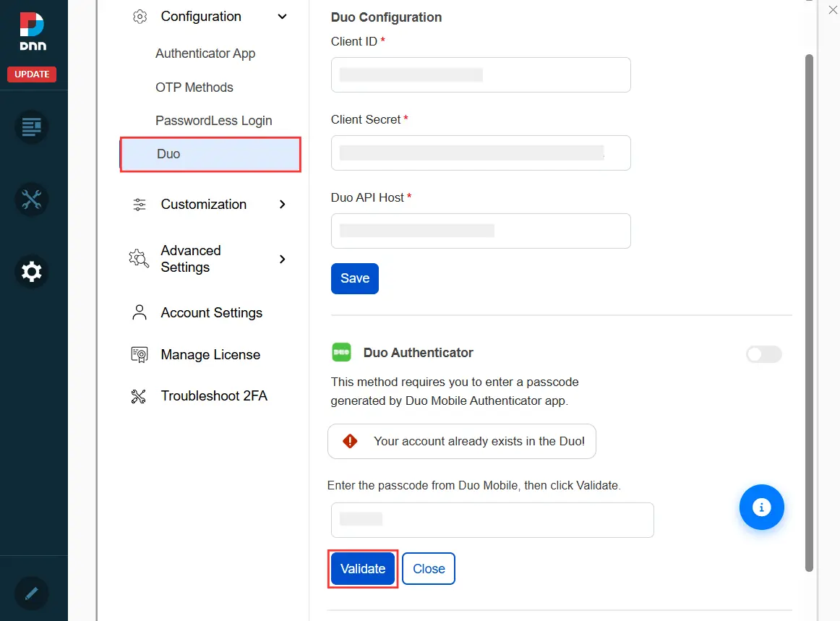
Task: Click the Configuration gear icon
Action: click(x=140, y=17)
